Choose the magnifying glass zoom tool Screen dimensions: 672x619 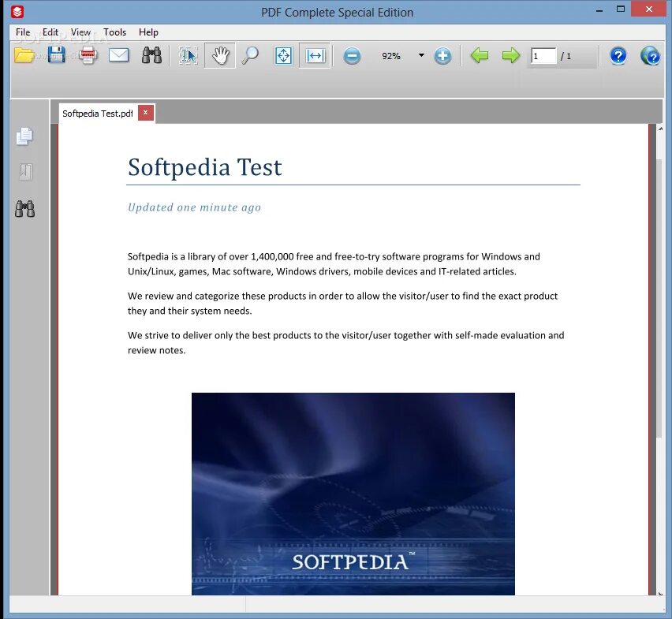(250, 56)
